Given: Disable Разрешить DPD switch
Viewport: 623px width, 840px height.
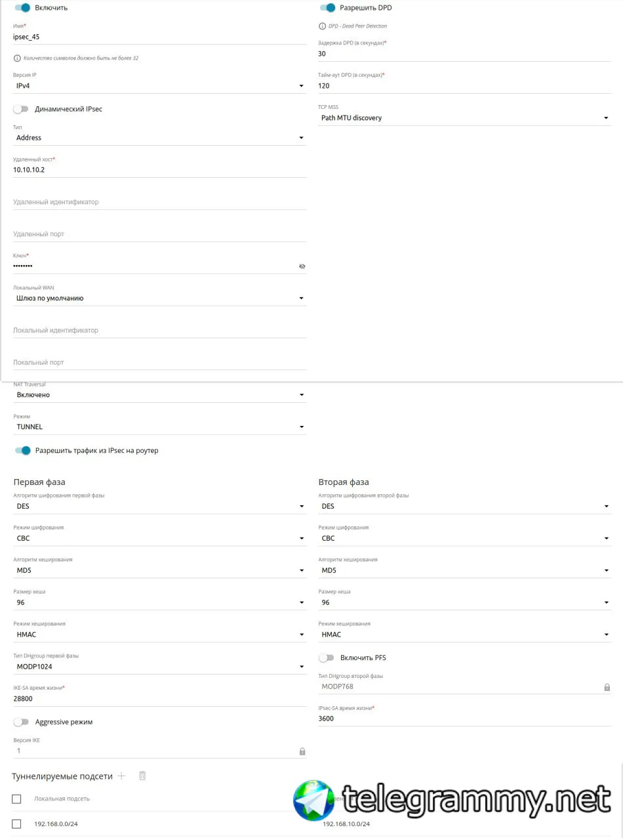Looking at the screenshot, I should coord(327,8).
